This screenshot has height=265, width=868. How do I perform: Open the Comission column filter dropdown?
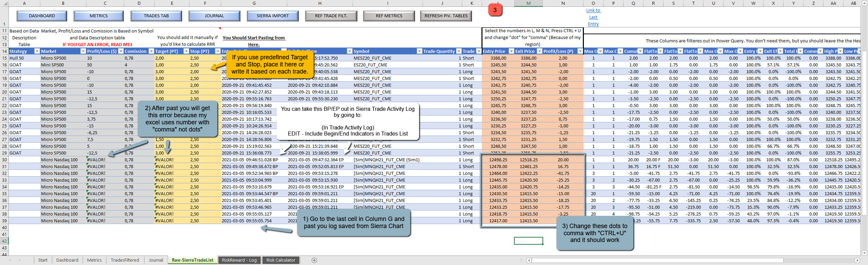[x=151, y=51]
